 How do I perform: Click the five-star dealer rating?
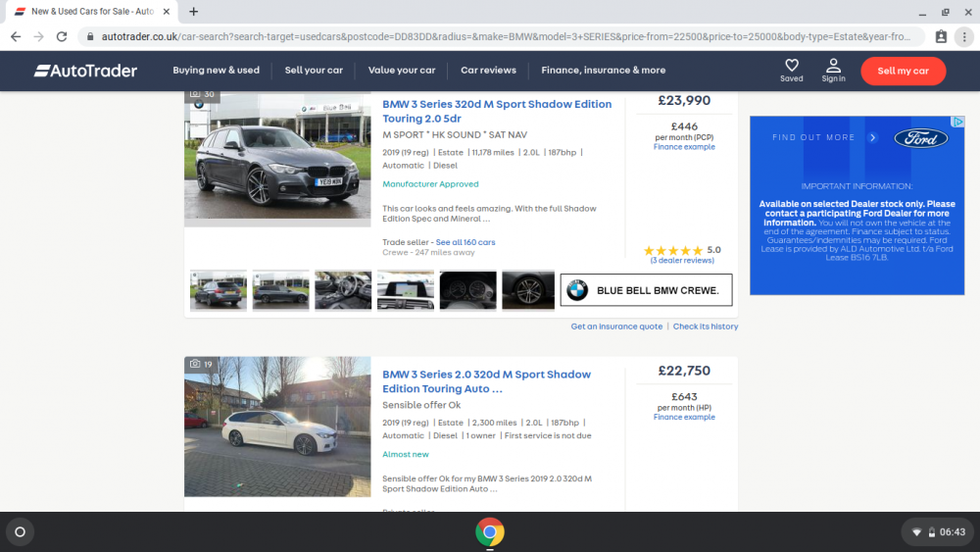click(673, 250)
